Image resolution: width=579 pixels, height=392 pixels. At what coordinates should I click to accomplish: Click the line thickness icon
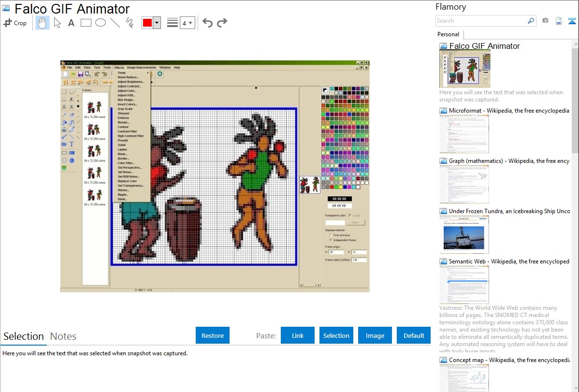coord(173,23)
